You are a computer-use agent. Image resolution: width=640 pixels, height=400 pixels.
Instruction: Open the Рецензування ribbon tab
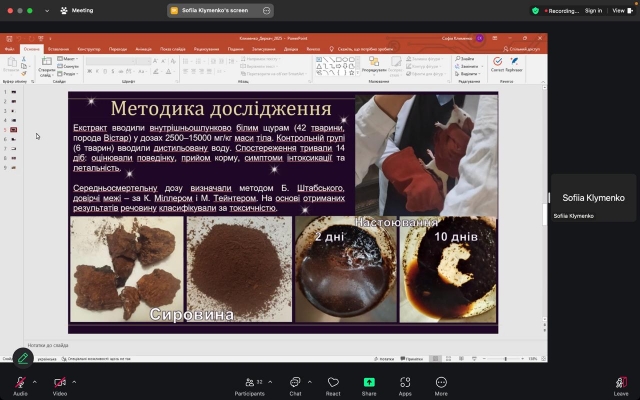pos(207,49)
